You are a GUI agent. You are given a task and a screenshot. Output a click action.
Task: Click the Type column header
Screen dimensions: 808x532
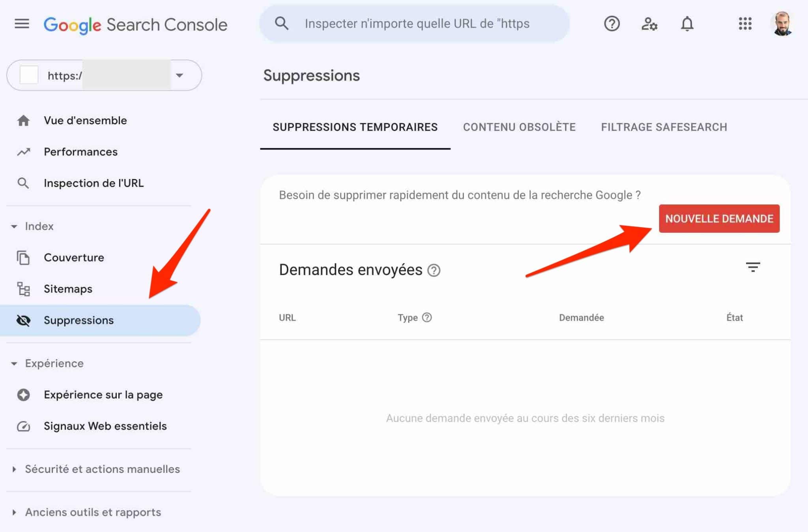[408, 318]
